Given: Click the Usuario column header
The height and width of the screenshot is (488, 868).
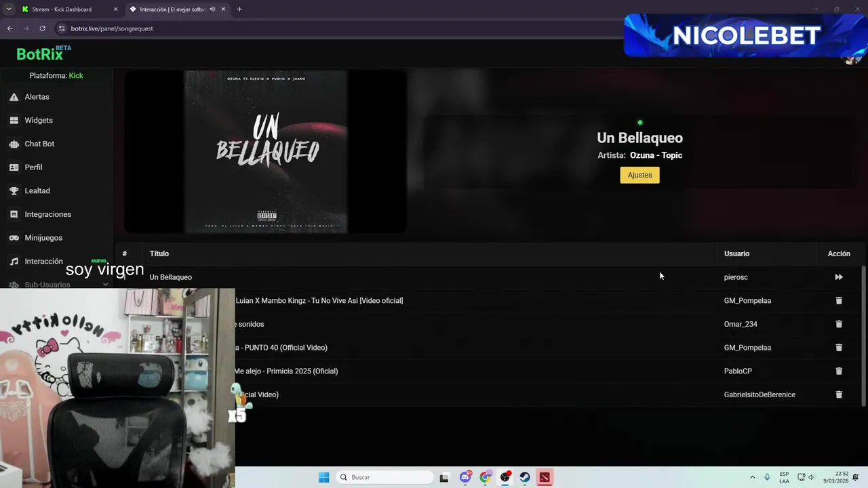Looking at the screenshot, I should coord(736,253).
